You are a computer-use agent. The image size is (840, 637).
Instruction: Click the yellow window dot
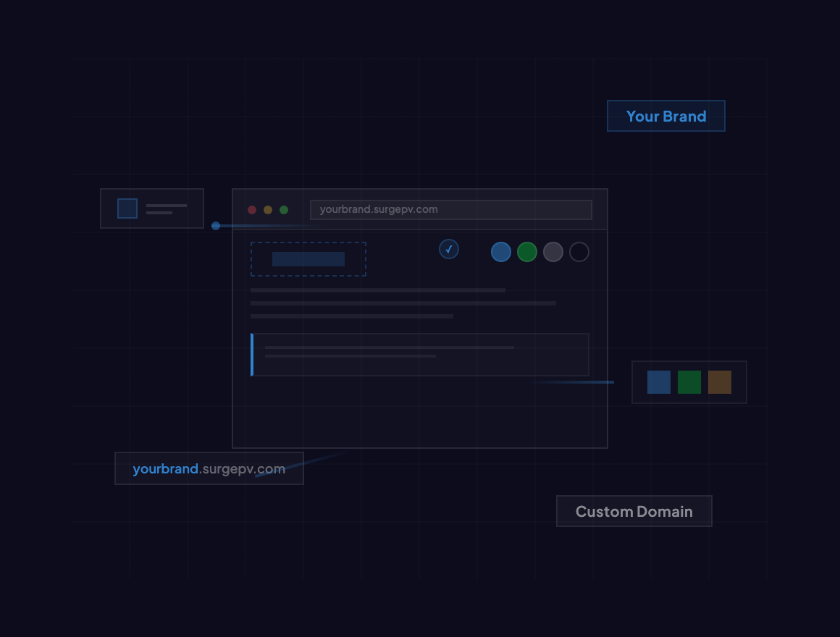[267, 209]
